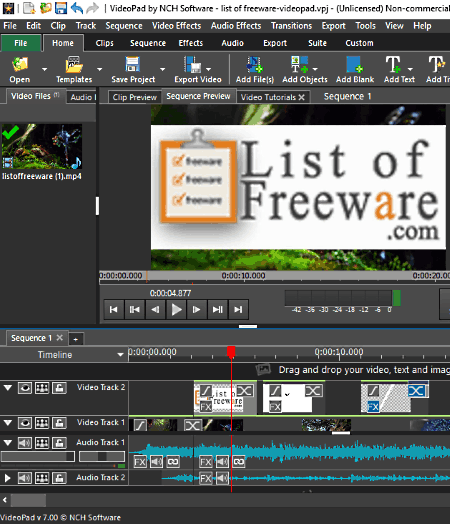Step back one frame
This screenshot has height=524, width=450.
(x=155, y=310)
